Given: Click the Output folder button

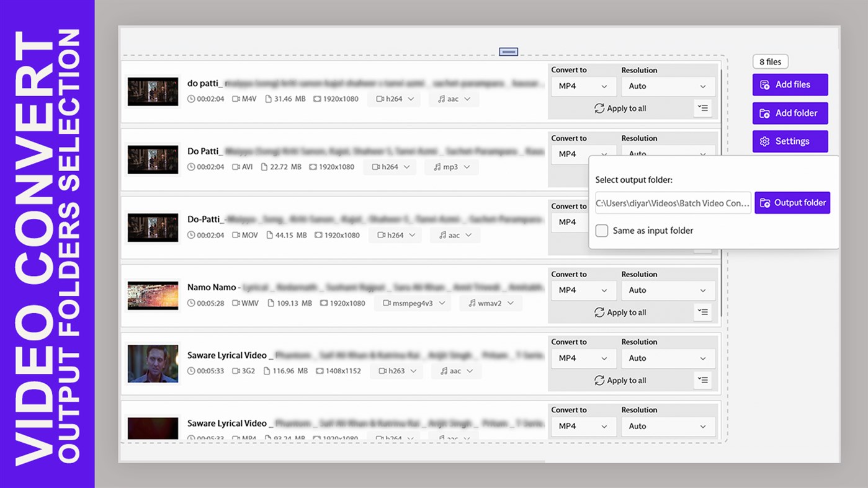Looking at the screenshot, I should [x=792, y=203].
